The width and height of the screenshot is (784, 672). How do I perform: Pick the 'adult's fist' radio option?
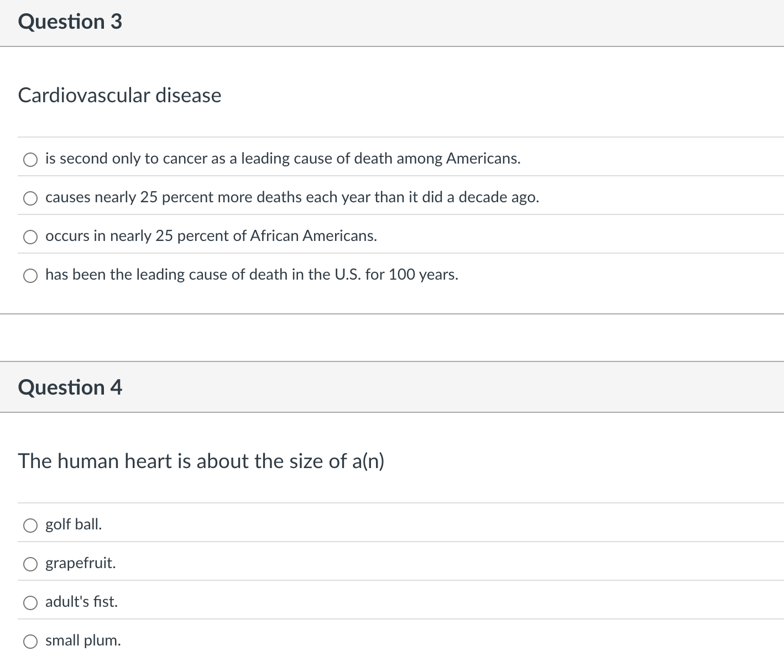(30, 603)
